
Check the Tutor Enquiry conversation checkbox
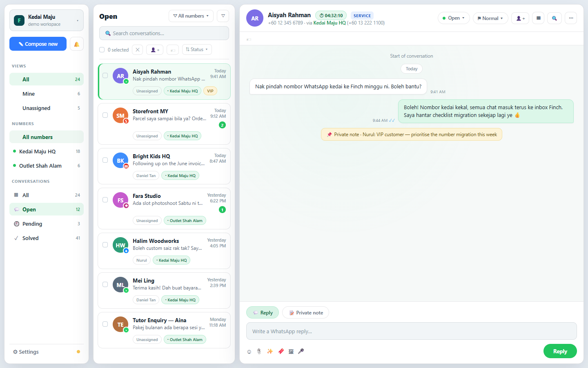coord(105,324)
